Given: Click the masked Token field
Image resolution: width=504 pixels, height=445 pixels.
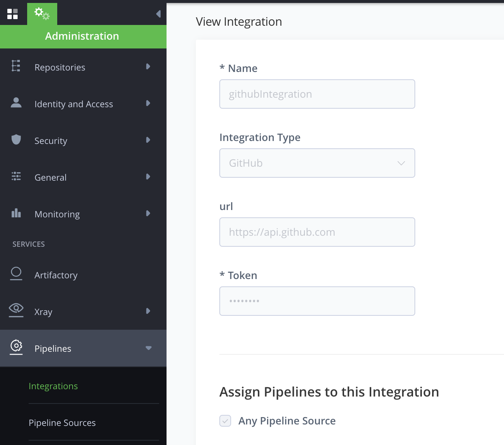Looking at the screenshot, I should [x=317, y=301].
